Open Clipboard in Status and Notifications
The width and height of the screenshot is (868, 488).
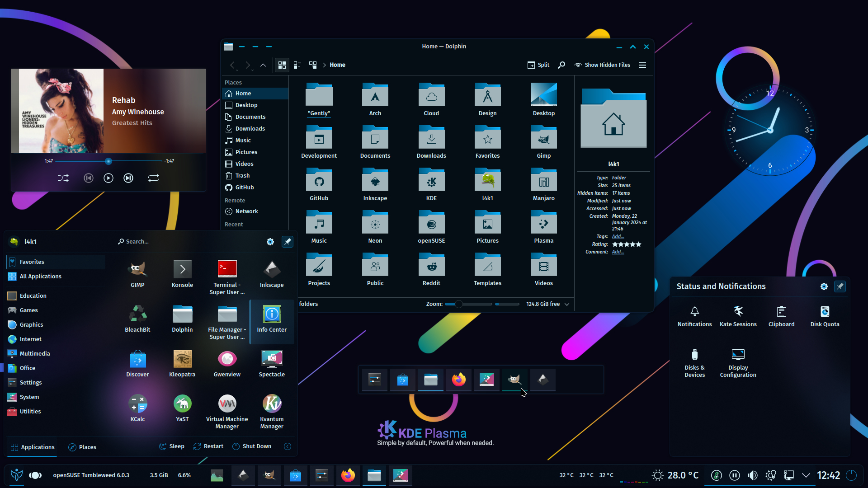click(781, 316)
